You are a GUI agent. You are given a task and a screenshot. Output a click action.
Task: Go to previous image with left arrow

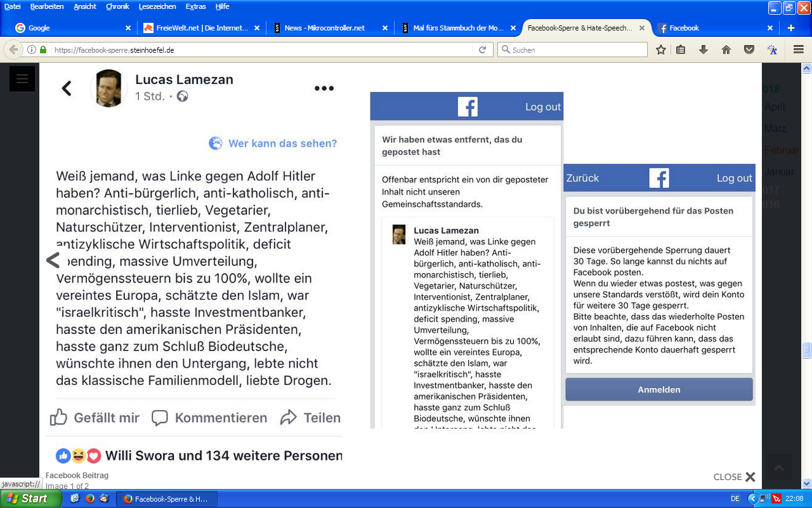point(53,260)
